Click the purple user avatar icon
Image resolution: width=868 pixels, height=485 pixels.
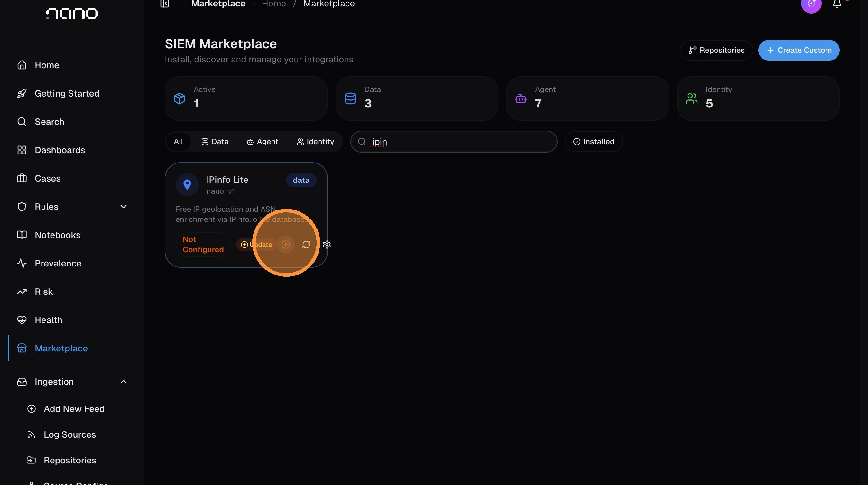coord(811,5)
